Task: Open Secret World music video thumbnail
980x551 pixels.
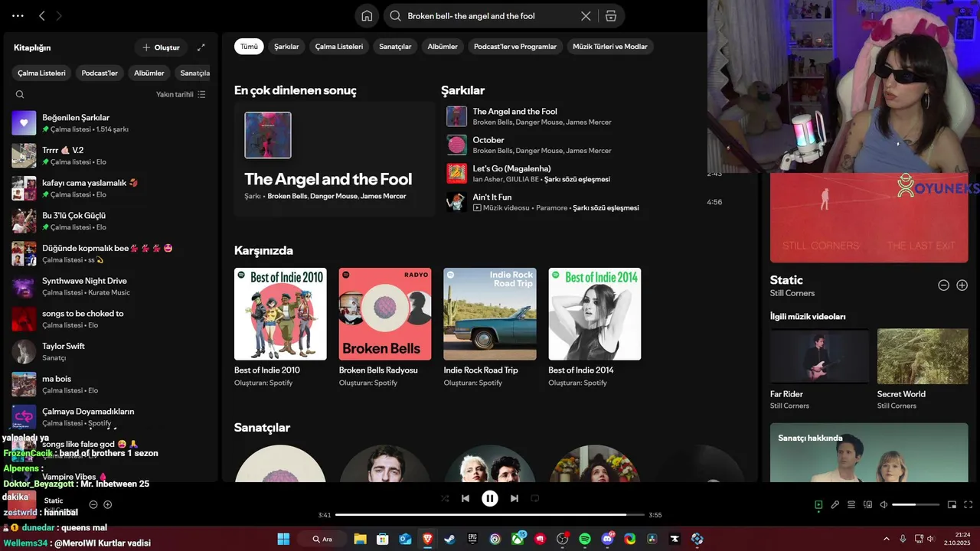Action: 923,356
